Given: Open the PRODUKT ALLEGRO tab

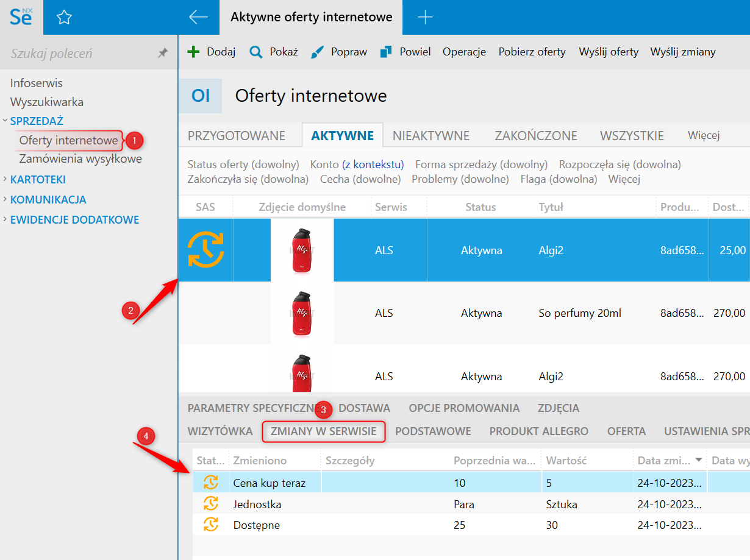Looking at the screenshot, I should tap(538, 431).
